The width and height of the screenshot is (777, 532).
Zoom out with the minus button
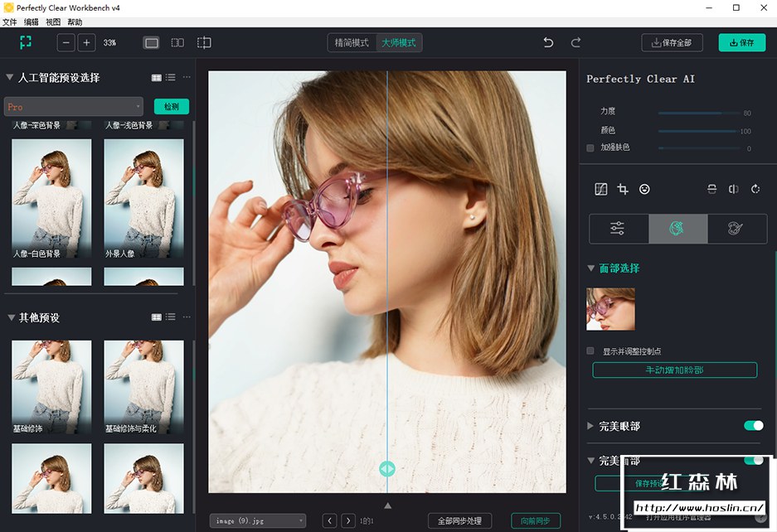[66, 42]
